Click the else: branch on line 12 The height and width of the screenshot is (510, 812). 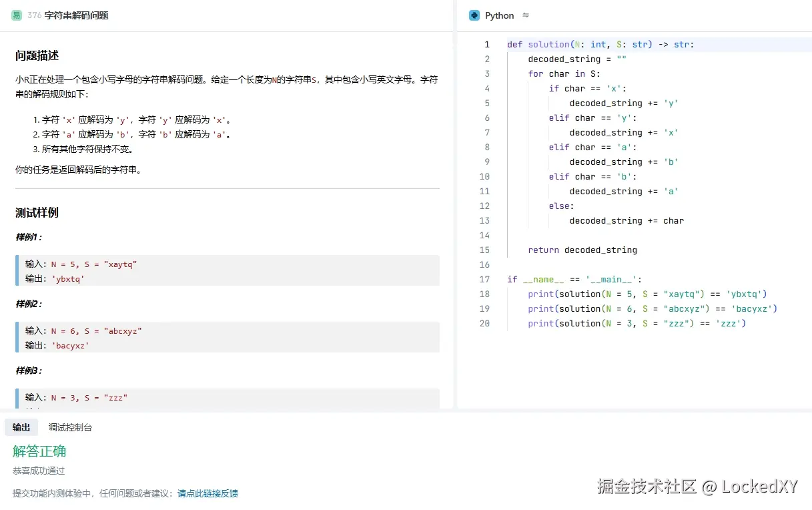pyautogui.click(x=559, y=206)
